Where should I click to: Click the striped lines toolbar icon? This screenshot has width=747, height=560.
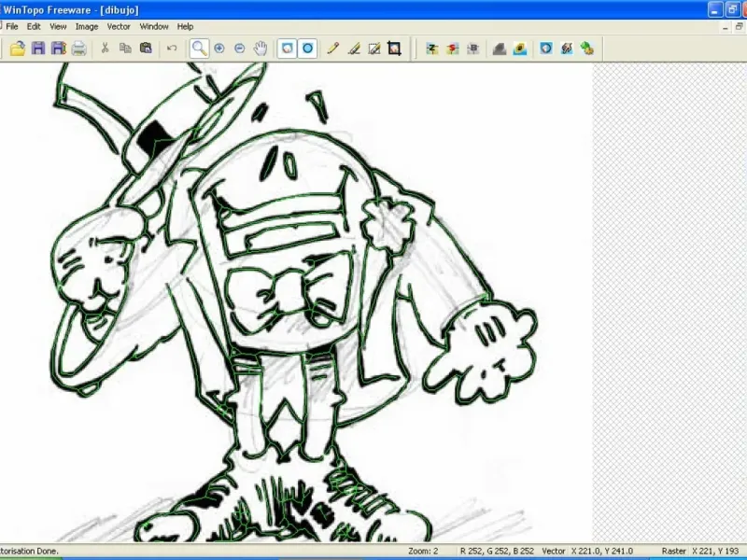tap(567, 49)
